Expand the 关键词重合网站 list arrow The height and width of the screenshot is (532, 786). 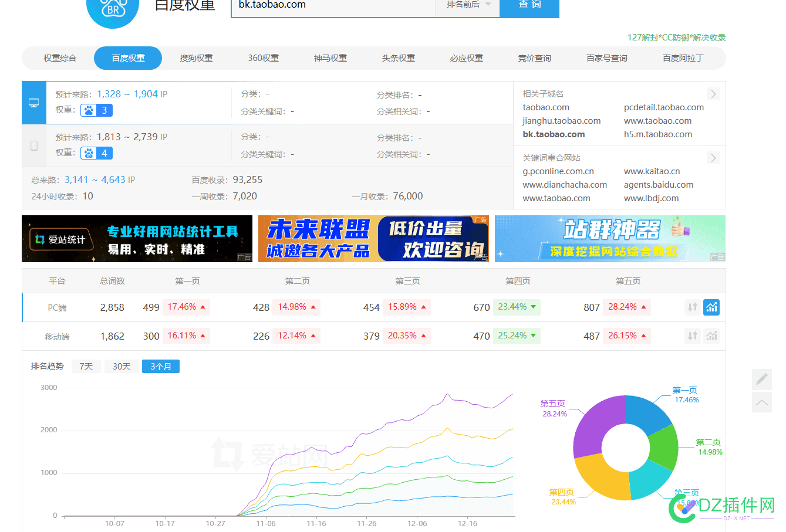[713, 158]
